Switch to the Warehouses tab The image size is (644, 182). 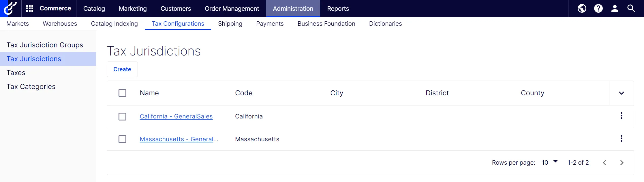(60, 24)
